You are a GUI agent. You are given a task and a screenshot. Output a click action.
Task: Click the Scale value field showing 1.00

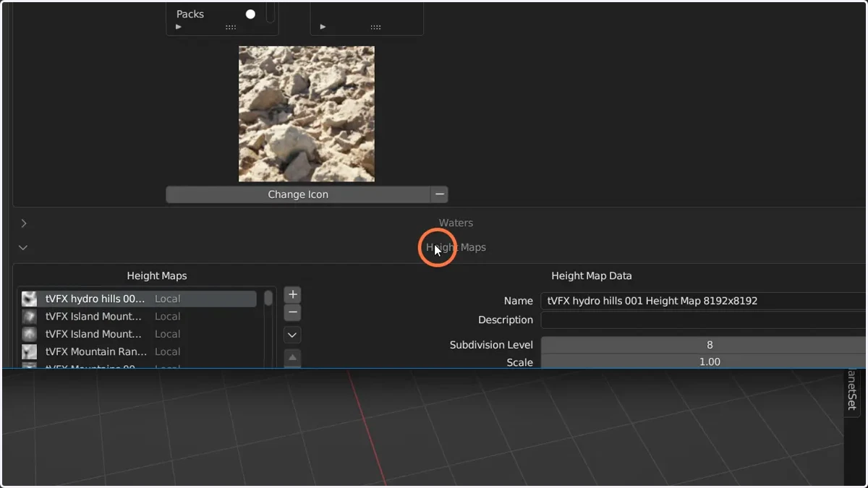[703, 361]
